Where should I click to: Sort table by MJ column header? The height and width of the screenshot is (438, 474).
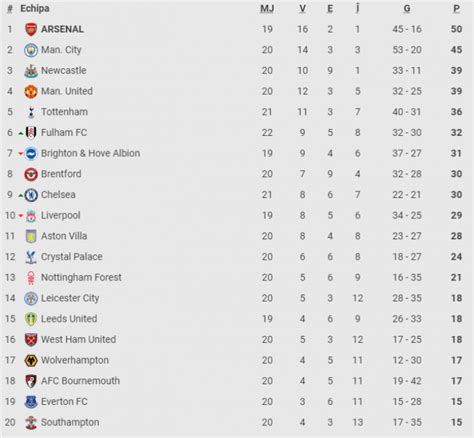coord(267,9)
